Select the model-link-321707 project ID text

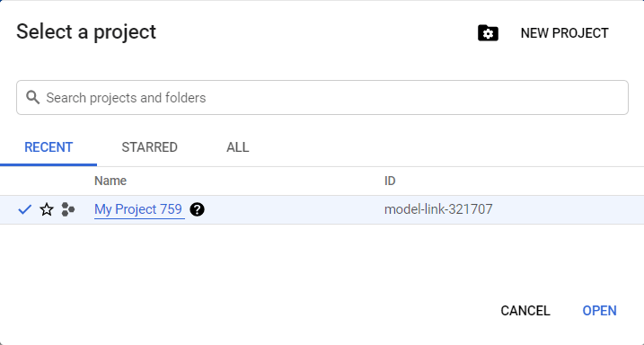438,209
